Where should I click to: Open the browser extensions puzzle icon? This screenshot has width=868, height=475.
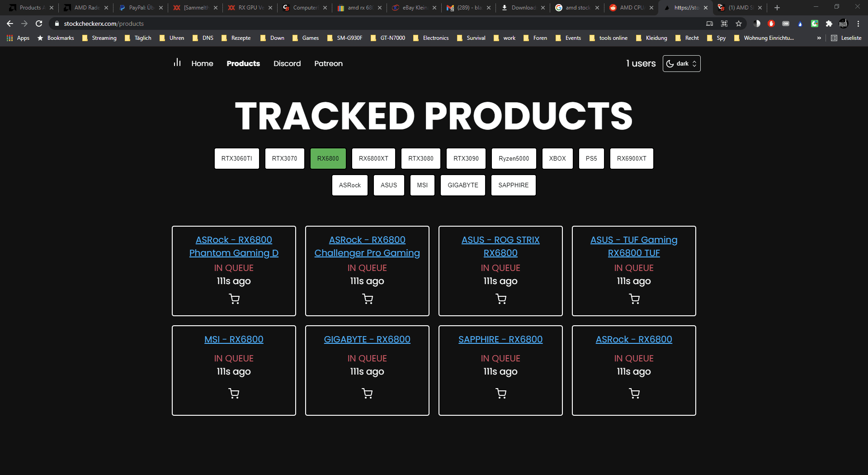(x=829, y=24)
